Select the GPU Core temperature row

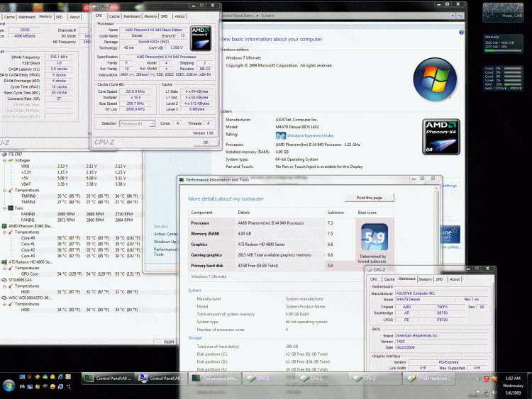pos(80,274)
